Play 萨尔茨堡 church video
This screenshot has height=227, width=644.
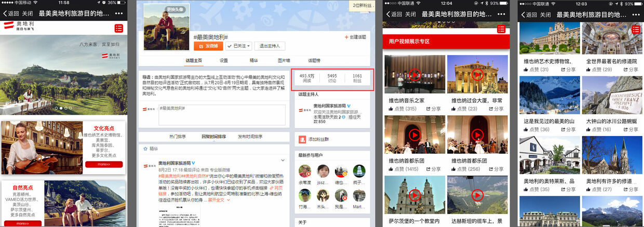(x=414, y=195)
